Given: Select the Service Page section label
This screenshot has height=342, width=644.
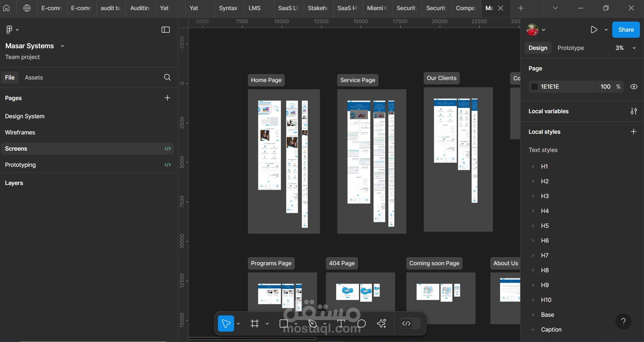Looking at the screenshot, I should [x=358, y=80].
